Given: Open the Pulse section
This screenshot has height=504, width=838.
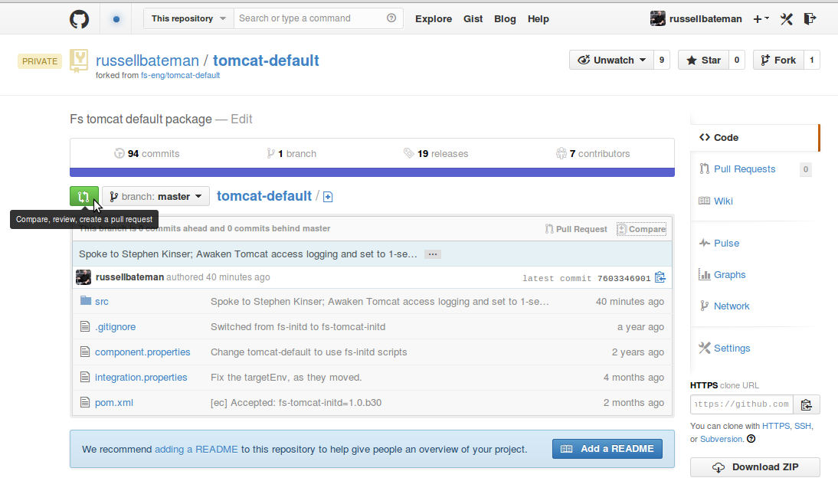Looking at the screenshot, I should [726, 243].
